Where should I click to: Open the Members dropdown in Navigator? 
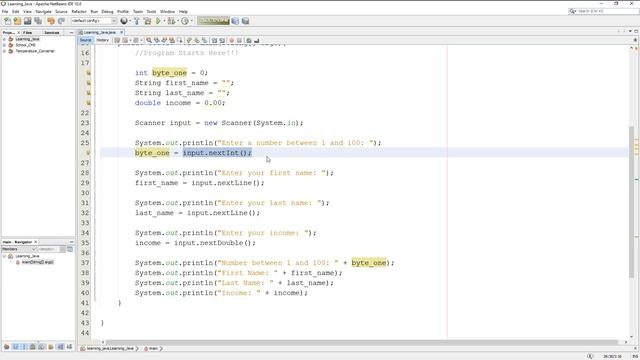19,249
